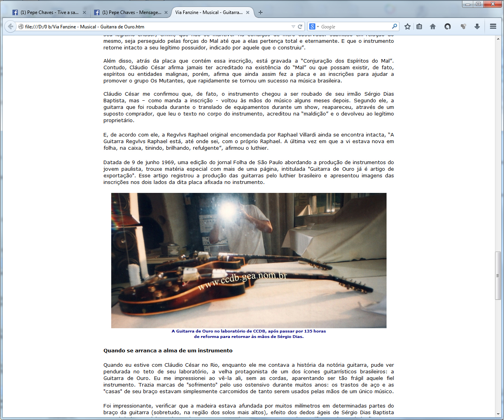Image resolution: width=504 pixels, height=420 pixels.
Task: Click the scrollbar down arrow
Action: (x=498, y=414)
